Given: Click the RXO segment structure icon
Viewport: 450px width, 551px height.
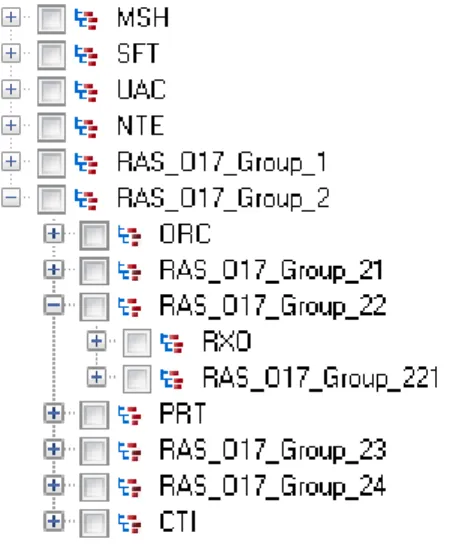Looking at the screenshot, I should coord(172,343).
